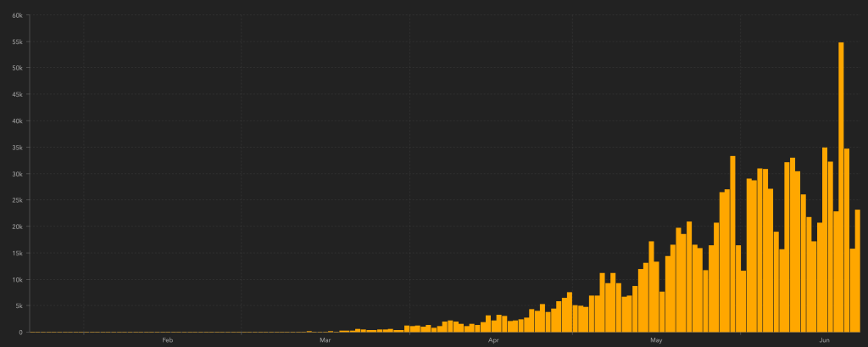The height and width of the screenshot is (347, 868).
Task: Select the Apr x-axis month label
Action: [493, 340]
